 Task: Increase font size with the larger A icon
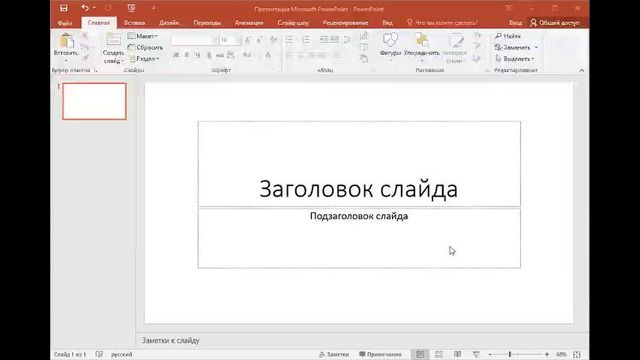pos(248,40)
